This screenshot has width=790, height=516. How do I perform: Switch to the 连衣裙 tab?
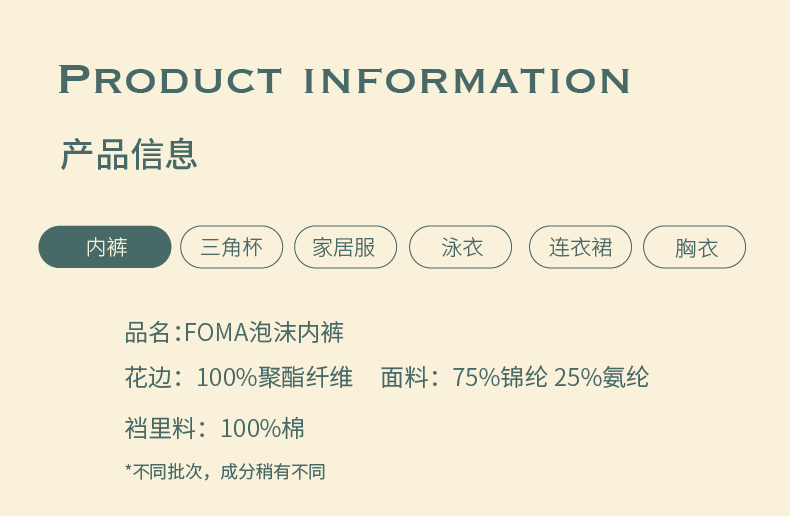click(580, 247)
